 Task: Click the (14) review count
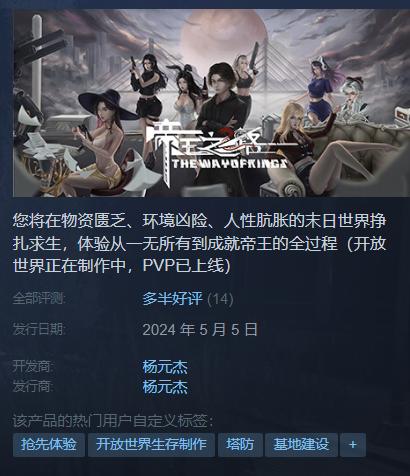point(220,299)
